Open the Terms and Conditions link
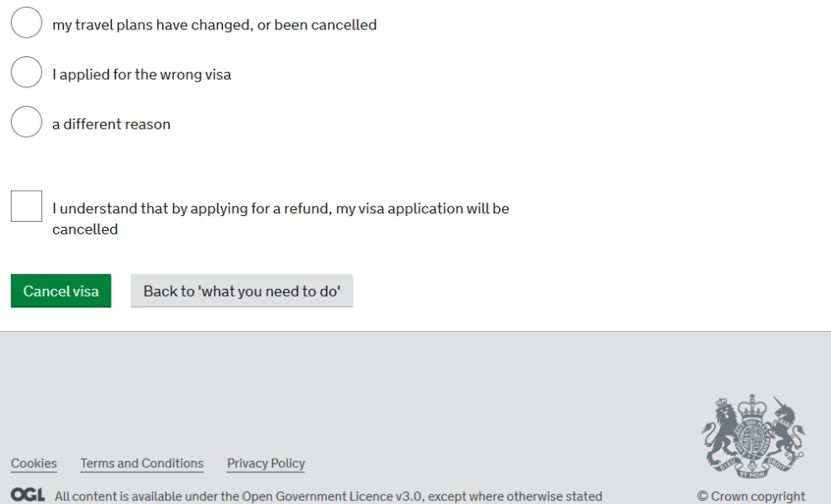 tap(142, 463)
